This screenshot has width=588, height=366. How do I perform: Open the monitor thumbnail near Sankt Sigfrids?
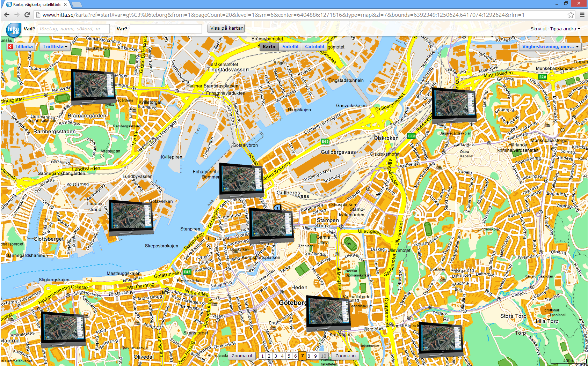441,340
